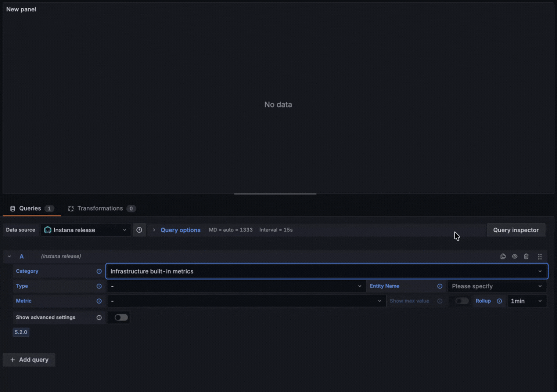The height and width of the screenshot is (392, 557).
Task: Show info for Entity Name field
Action: coord(440,286)
